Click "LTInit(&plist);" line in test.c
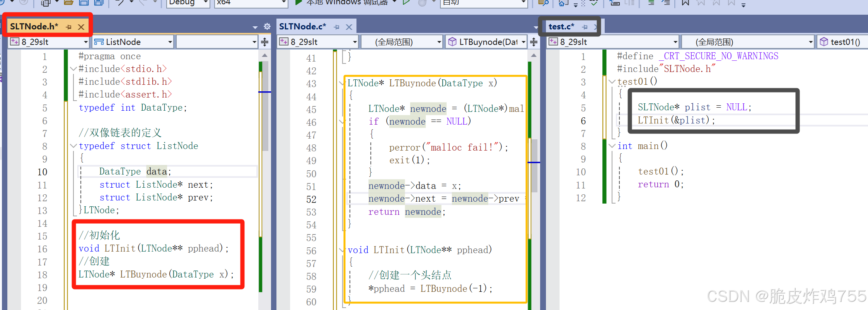868x310 pixels. (676, 120)
